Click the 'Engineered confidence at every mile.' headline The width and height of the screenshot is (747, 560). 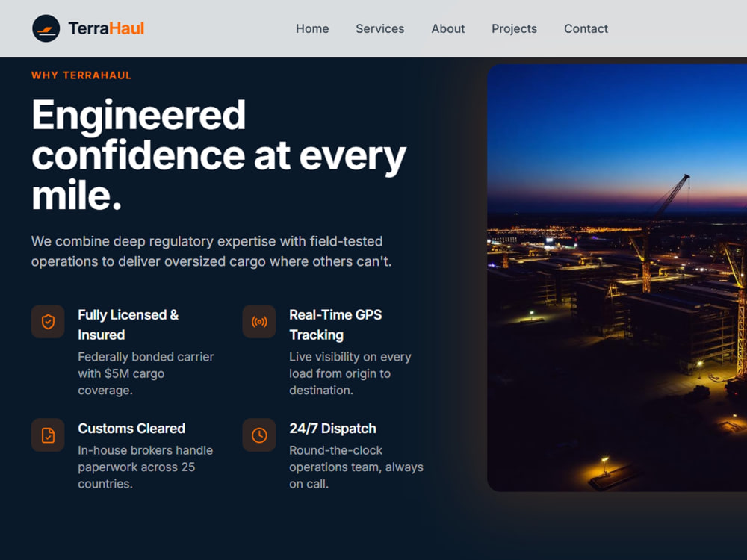(x=219, y=155)
